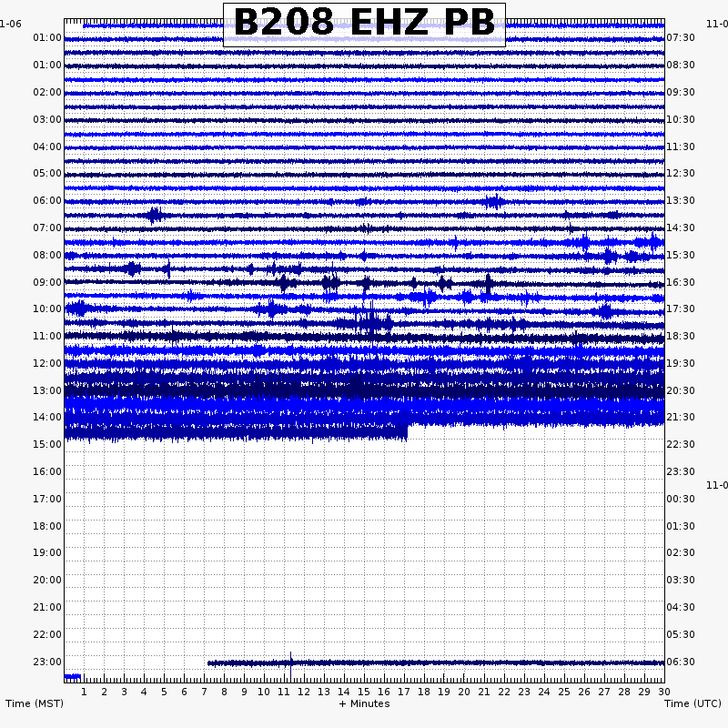Select the 11:00 MST row label
The height and width of the screenshot is (728, 728).
47,336
